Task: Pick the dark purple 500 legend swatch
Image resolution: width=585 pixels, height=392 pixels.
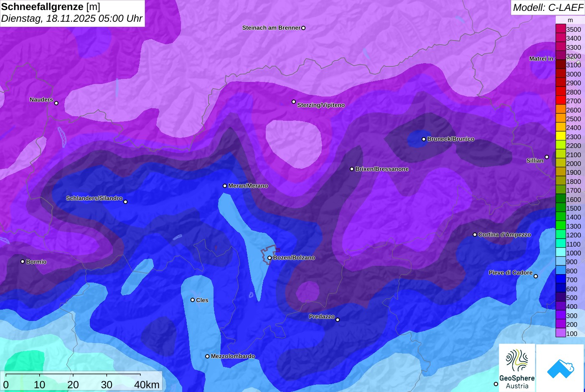Action: [x=560, y=297]
